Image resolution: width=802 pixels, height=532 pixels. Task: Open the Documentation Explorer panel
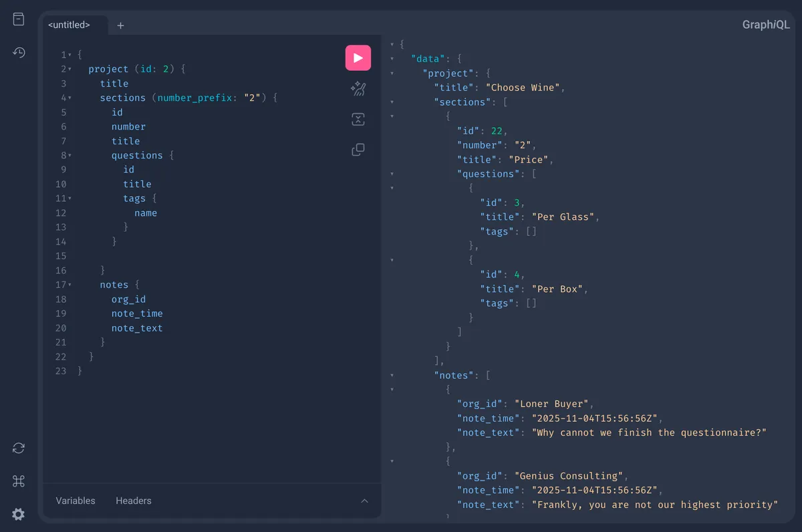18,19
